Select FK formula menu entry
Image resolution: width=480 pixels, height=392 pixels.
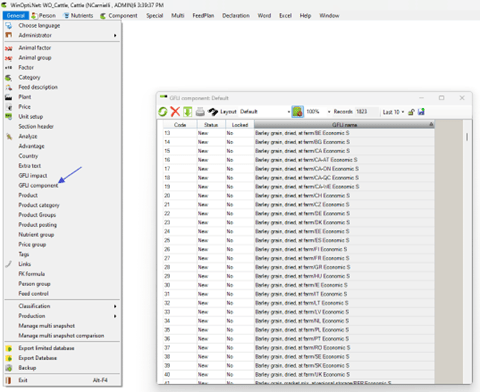pos(32,274)
